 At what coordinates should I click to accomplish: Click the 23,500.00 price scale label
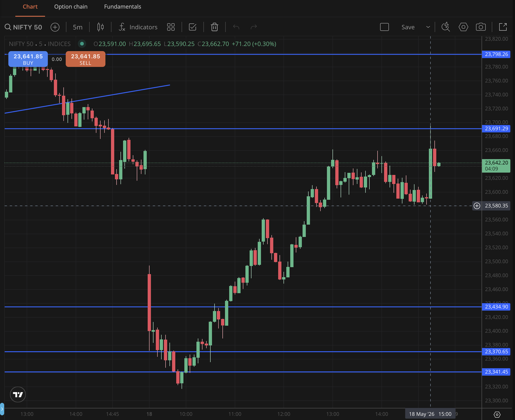[x=496, y=261]
